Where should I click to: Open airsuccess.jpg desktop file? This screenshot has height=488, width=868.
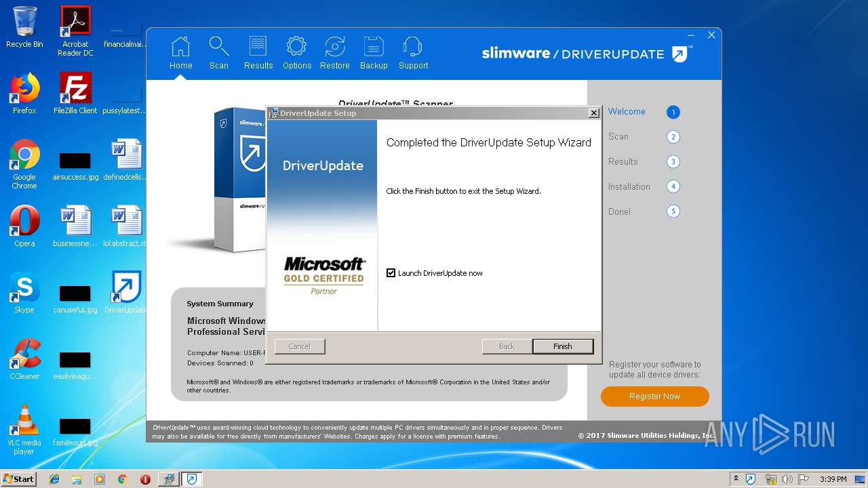coord(75,167)
